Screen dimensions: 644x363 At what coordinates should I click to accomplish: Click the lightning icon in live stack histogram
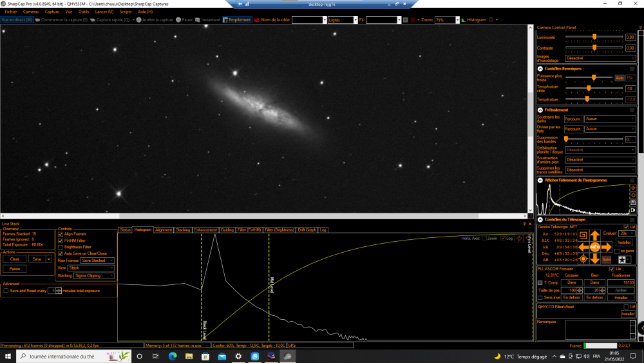[518, 239]
